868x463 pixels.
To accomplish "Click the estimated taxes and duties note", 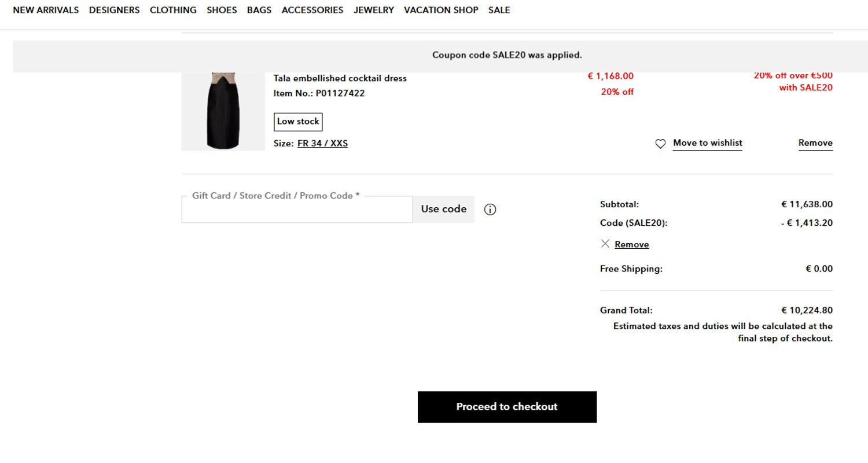I will click(x=723, y=332).
